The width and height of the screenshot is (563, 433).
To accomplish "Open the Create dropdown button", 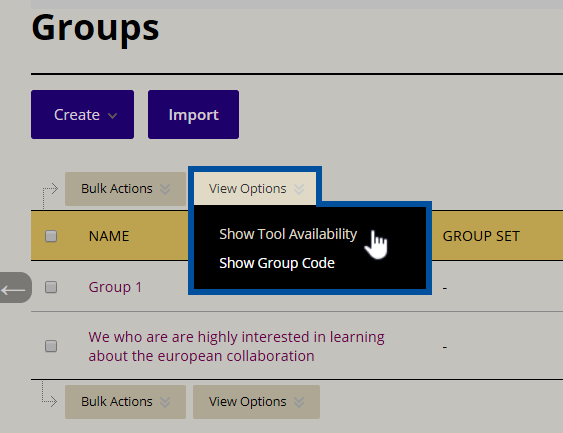I will tap(83, 115).
